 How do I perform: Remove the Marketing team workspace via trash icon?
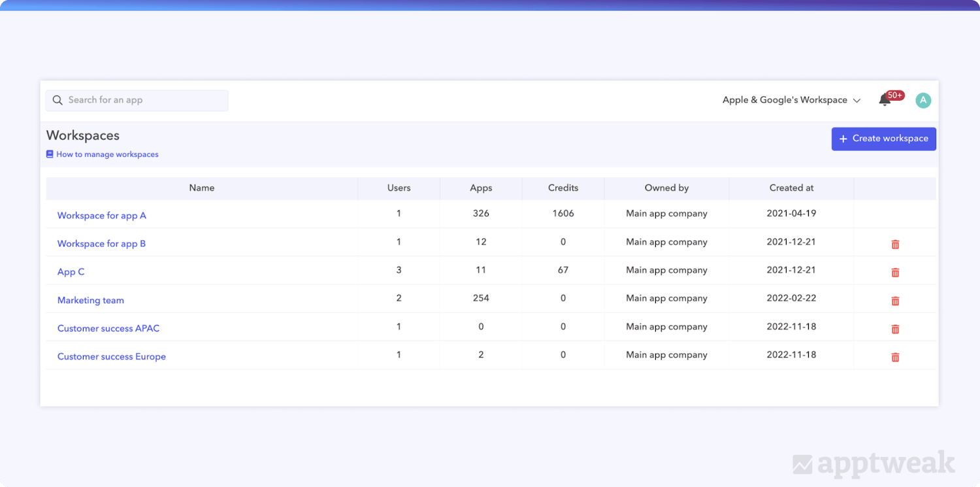(895, 301)
